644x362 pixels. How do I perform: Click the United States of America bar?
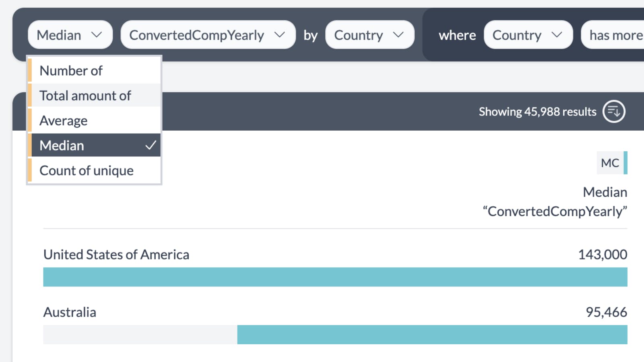(335, 277)
